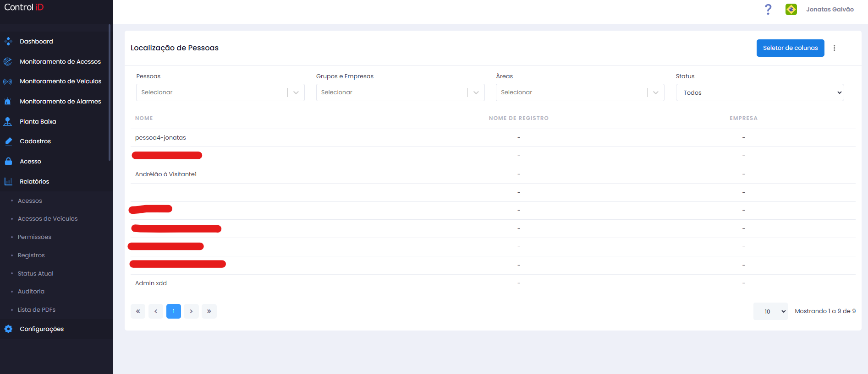Image resolution: width=868 pixels, height=374 pixels.
Task: Click the Dashboard sidebar icon
Action: coord(8,41)
